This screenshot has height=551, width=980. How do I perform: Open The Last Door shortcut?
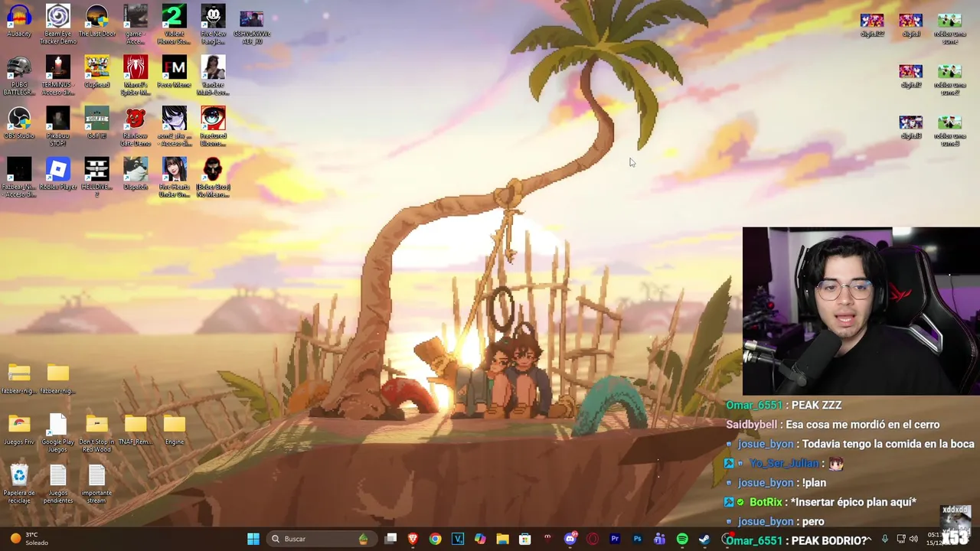tap(97, 21)
